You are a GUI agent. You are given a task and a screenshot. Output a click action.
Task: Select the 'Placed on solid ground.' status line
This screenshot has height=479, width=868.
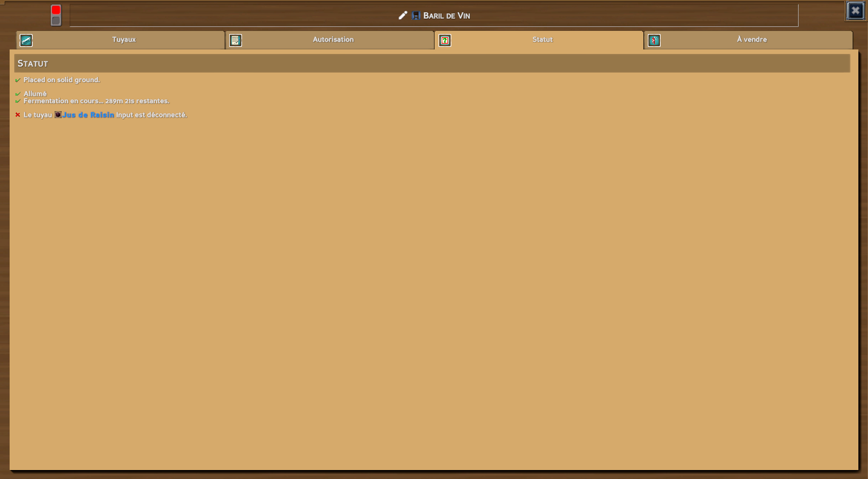pyautogui.click(x=62, y=80)
